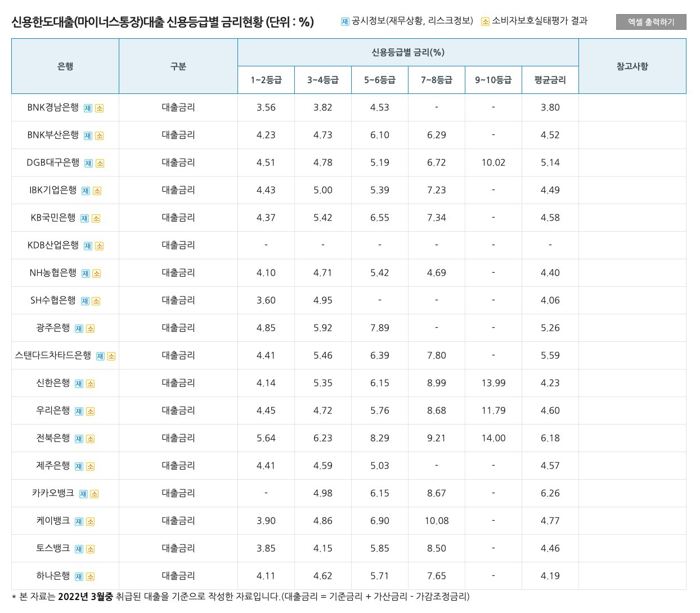The height and width of the screenshot is (613, 700).
Task: Select the 9~10등급 column header
Action: [x=493, y=80]
